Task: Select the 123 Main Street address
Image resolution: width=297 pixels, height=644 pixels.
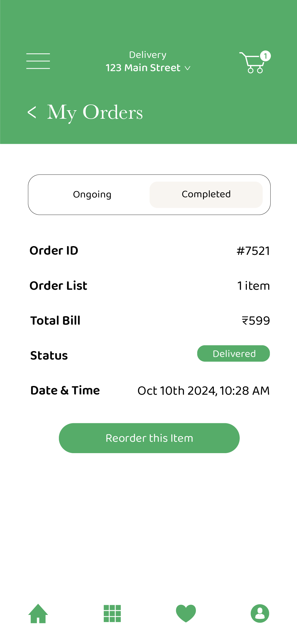Action: click(x=143, y=68)
